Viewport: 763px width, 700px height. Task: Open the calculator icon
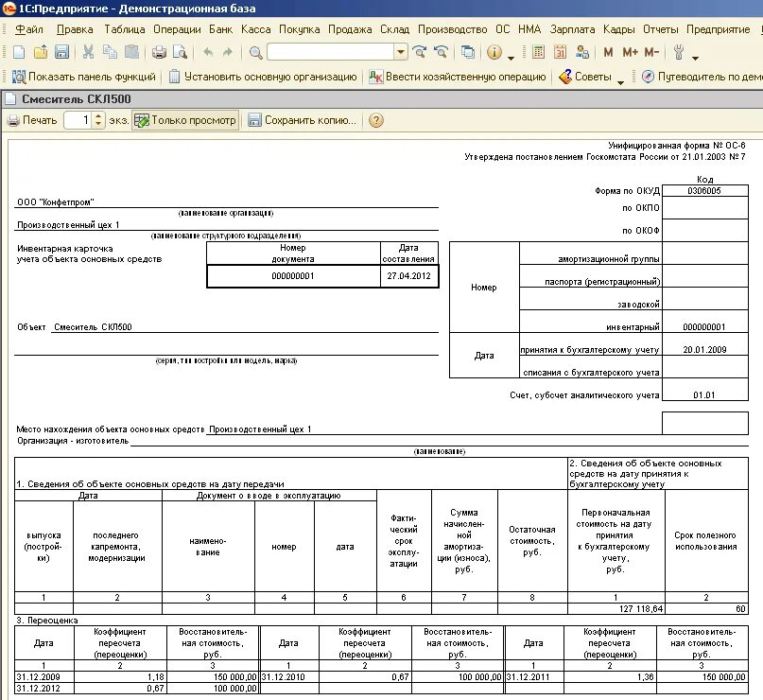pyautogui.click(x=538, y=52)
